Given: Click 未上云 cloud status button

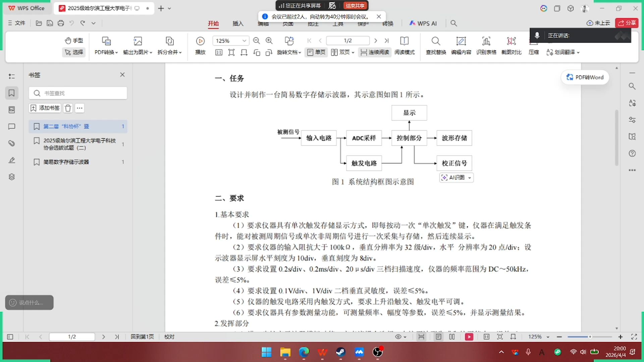Looking at the screenshot, I should click(598, 23).
